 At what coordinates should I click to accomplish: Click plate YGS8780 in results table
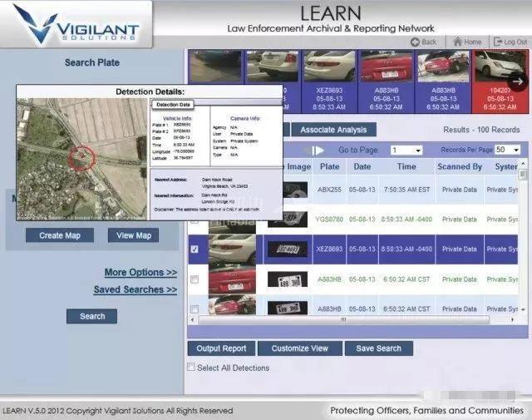(x=329, y=220)
